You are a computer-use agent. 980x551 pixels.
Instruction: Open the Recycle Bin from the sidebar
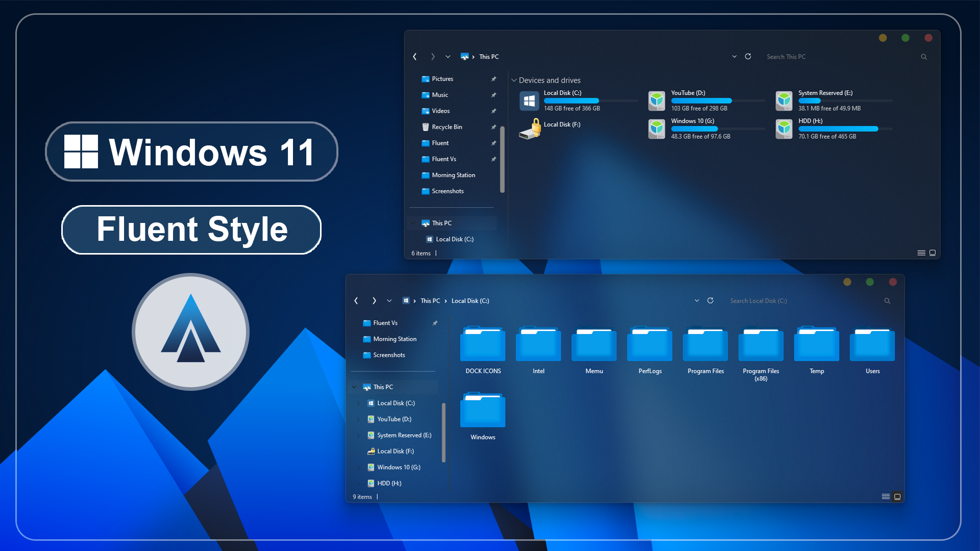(x=447, y=127)
